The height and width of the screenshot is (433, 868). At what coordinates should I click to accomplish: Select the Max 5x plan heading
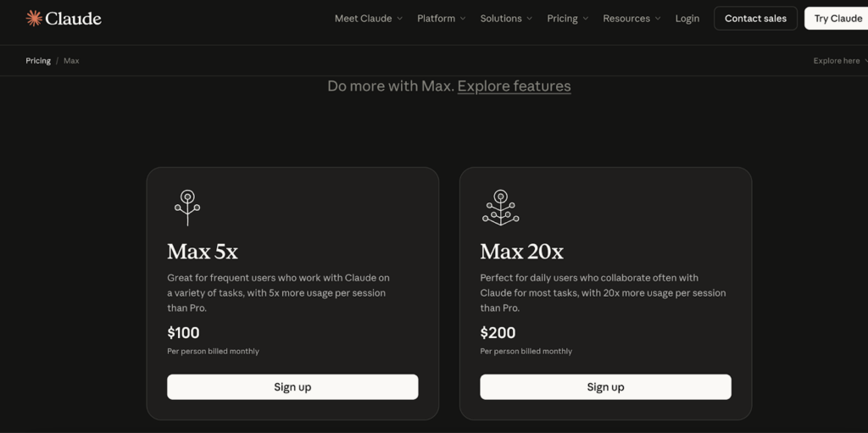[203, 252]
